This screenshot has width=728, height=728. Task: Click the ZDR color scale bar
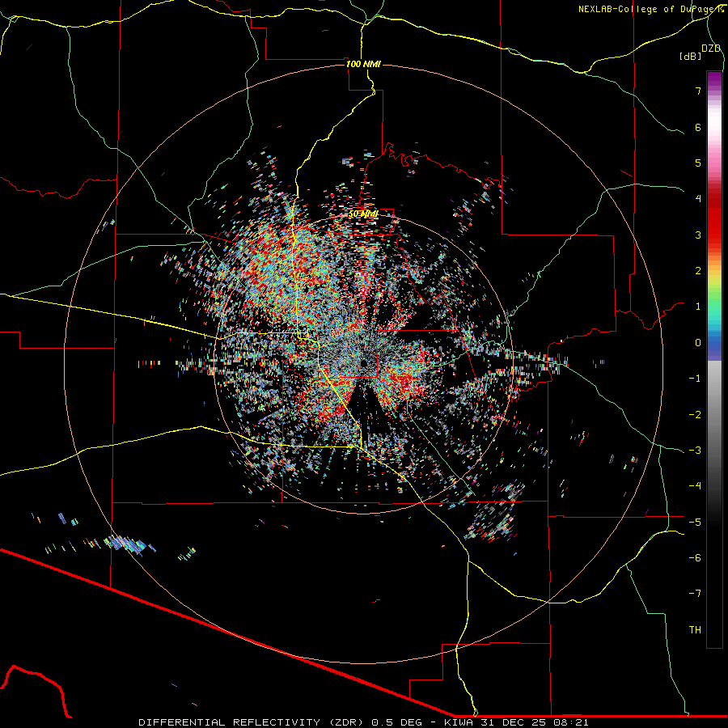tap(714, 359)
